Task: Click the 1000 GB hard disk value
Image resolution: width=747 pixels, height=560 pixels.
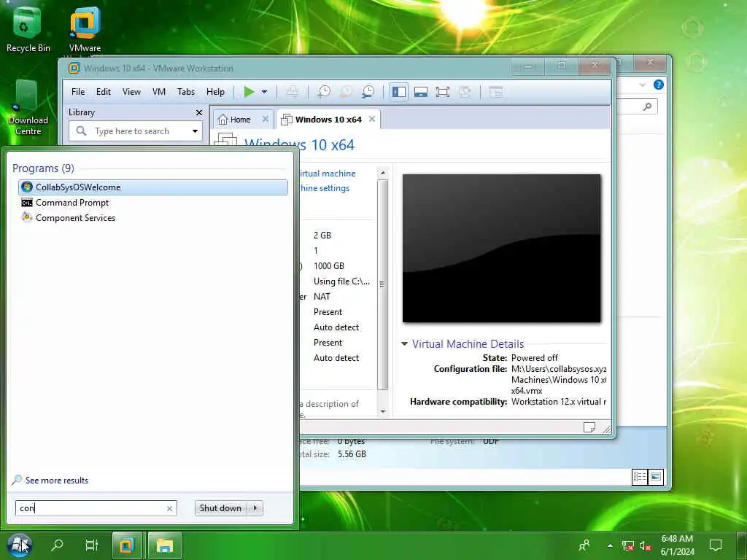Action: (x=329, y=265)
